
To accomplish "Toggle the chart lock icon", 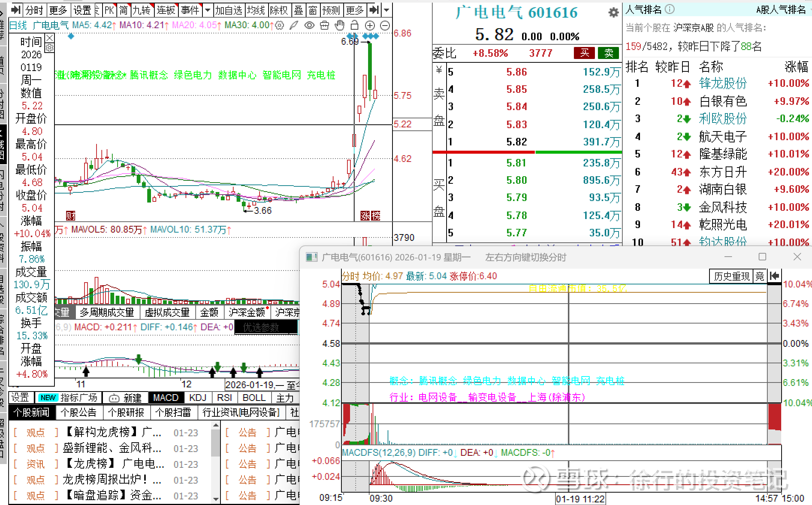I will pyautogui.click(x=354, y=26).
